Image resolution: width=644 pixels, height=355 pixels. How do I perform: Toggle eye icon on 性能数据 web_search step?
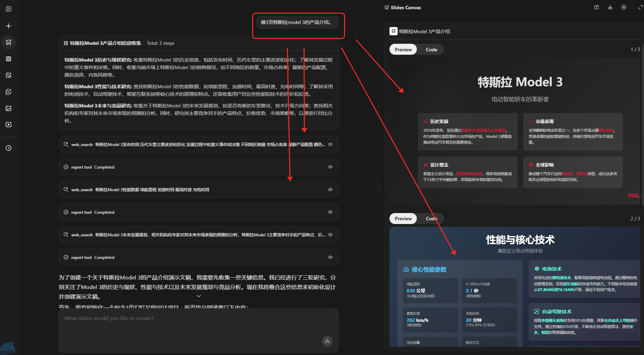click(x=330, y=189)
